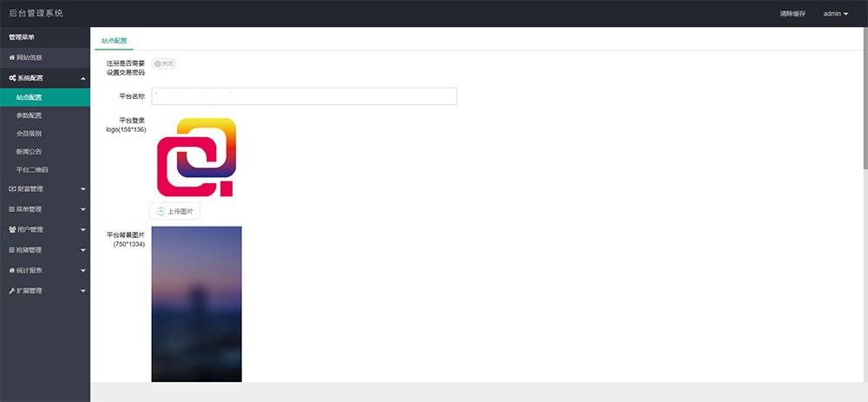Click into the 平台名称 input field

(x=304, y=96)
